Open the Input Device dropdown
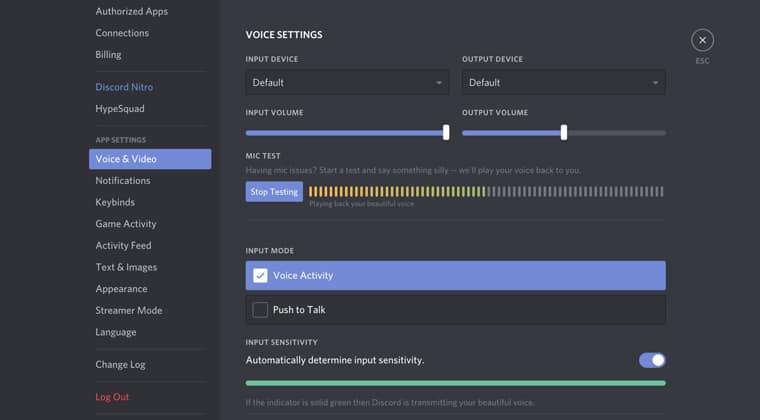This screenshot has height=420, width=760. coord(347,83)
